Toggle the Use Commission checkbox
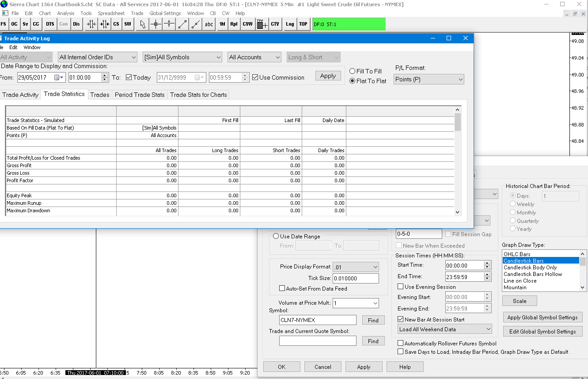 pyautogui.click(x=255, y=77)
